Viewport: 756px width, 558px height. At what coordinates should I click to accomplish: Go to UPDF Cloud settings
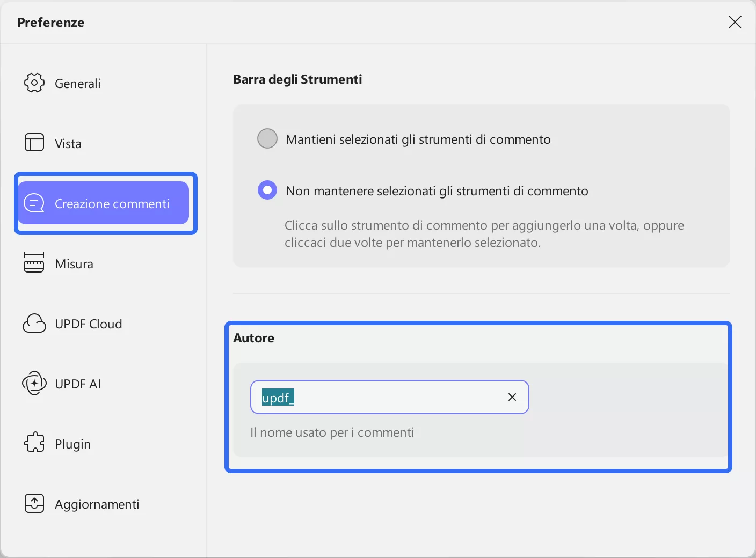click(89, 324)
